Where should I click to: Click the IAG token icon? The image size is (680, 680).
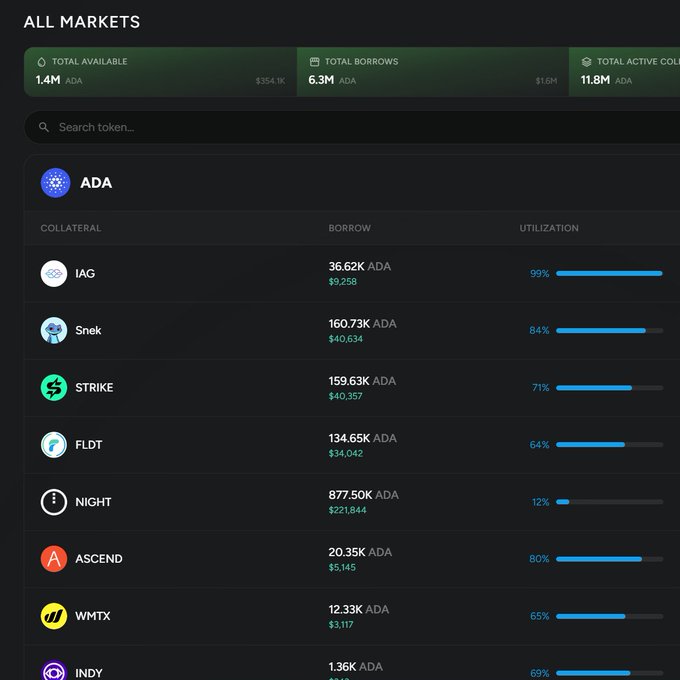pos(54,274)
